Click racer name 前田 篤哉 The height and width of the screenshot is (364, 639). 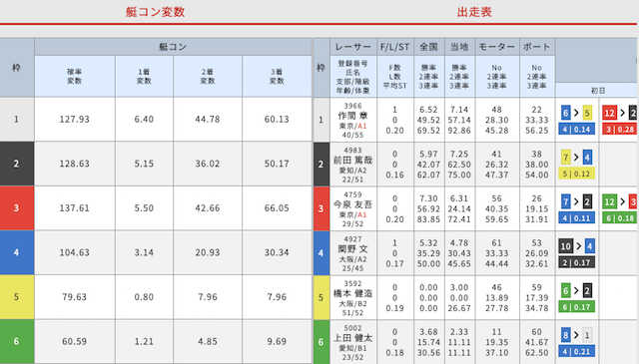tap(352, 160)
